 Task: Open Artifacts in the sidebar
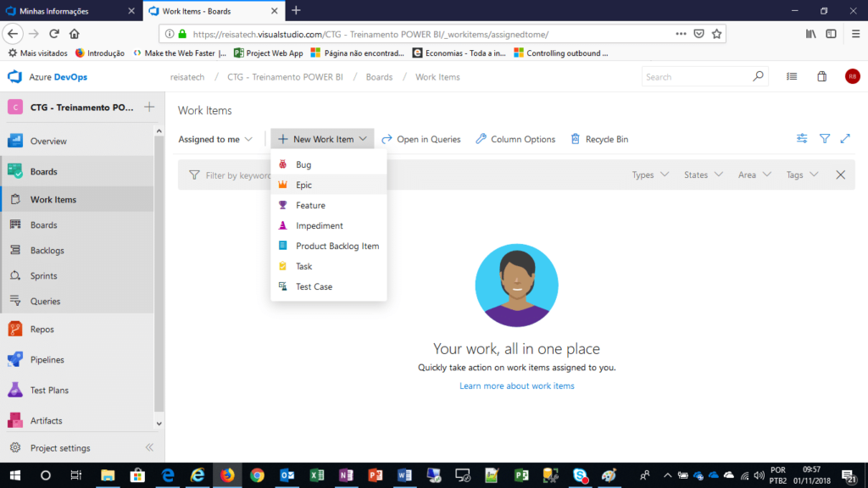[46, 421]
